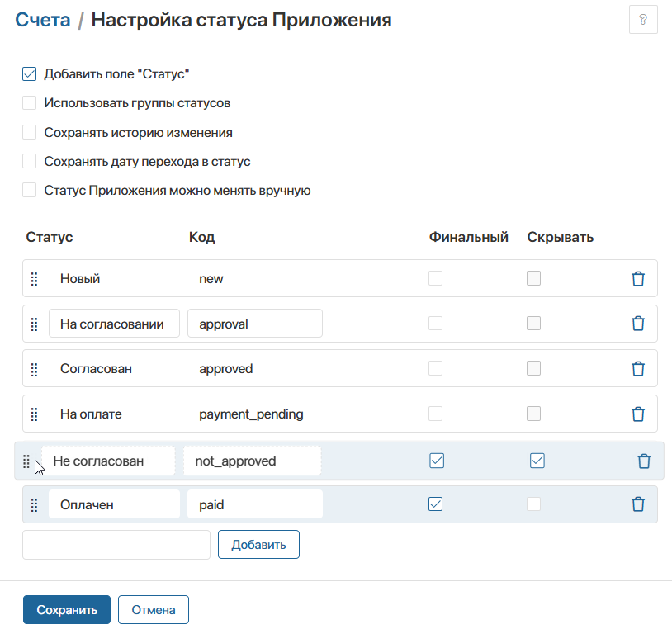Viewport: 672px width, 629px height.
Task: Click drag handle of На оплате row
Action: [x=35, y=414]
